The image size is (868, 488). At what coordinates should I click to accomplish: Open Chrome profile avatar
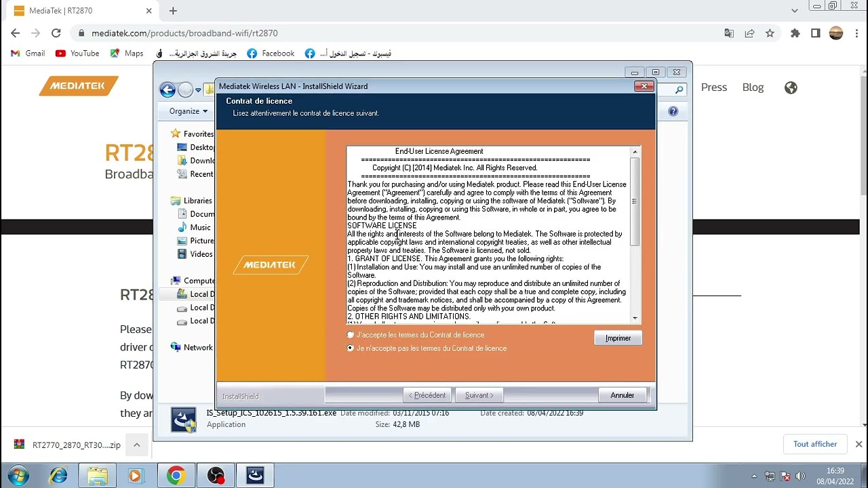click(836, 33)
